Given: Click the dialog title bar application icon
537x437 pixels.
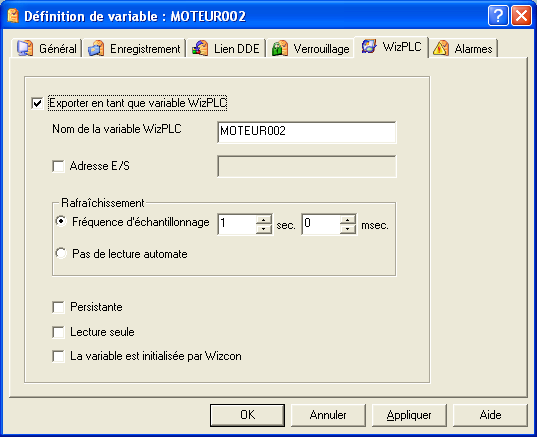Looking at the screenshot, I should [x=13, y=16].
